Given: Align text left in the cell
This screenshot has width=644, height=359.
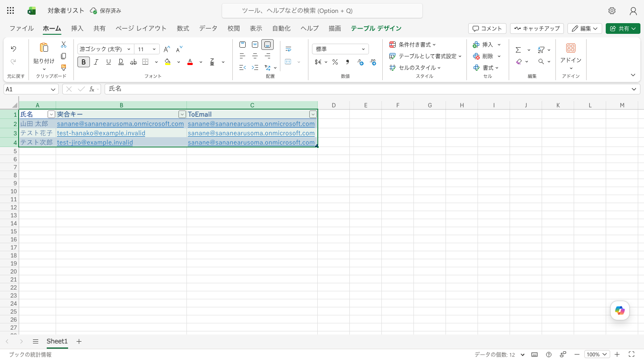Looking at the screenshot, I should (x=243, y=56).
